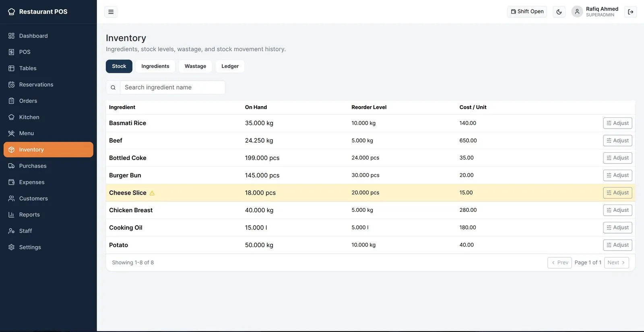This screenshot has width=644, height=332.
Task: Toggle dark mode with moon icon
Action: [559, 12]
